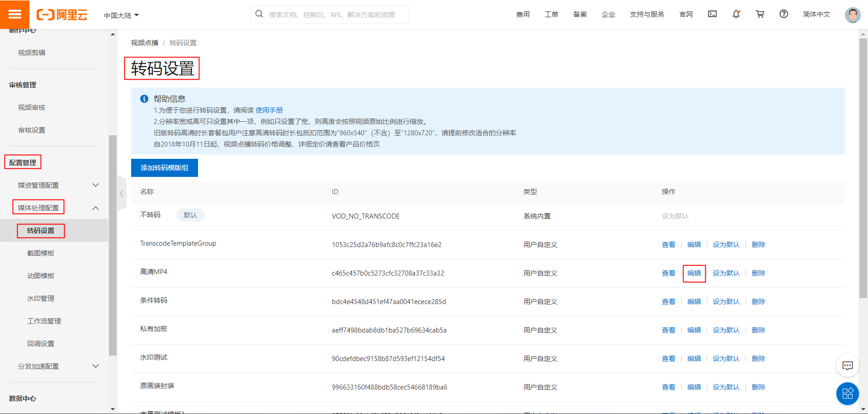Open the notifications bell
This screenshot has height=414, width=868.
click(736, 14)
